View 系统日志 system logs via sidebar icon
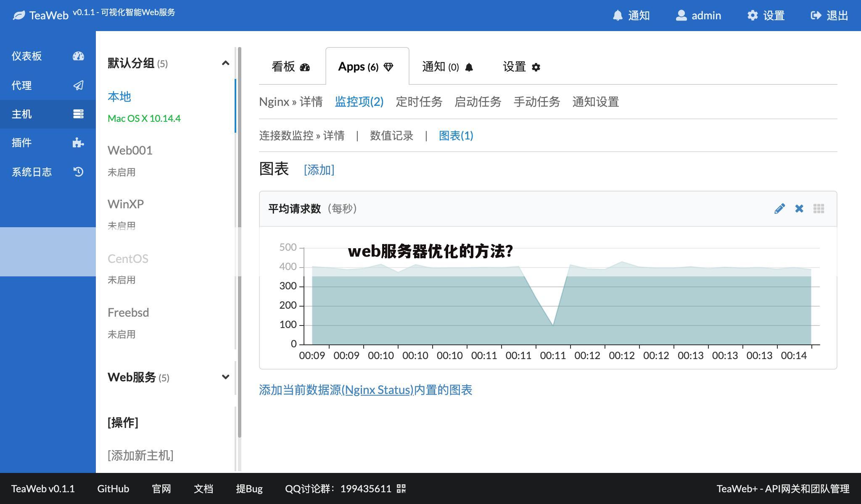 pos(78,172)
